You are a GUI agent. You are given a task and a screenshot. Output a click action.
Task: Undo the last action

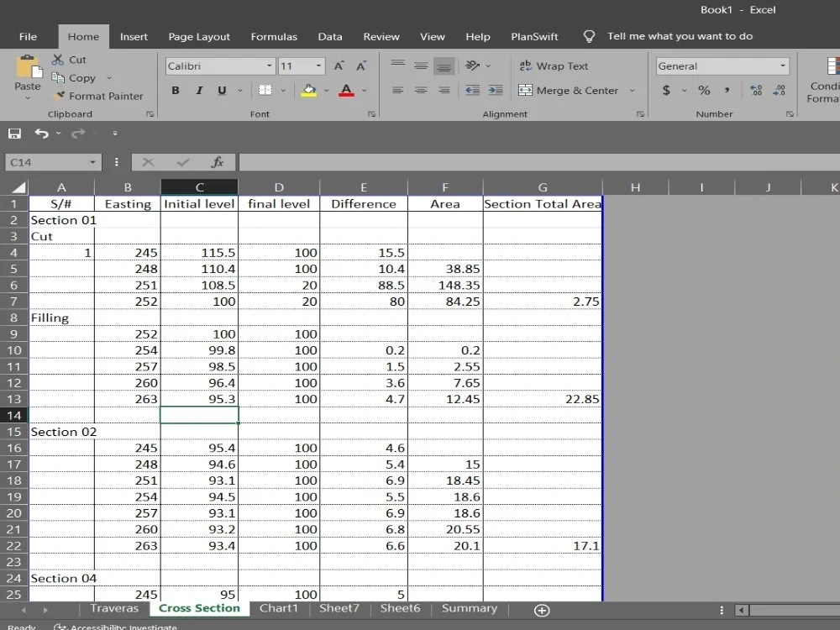[41, 134]
